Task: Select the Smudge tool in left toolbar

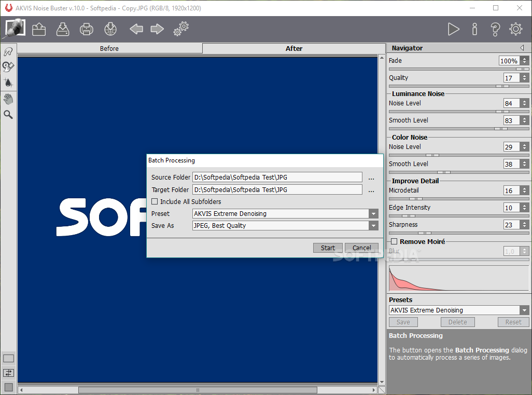Action: click(x=8, y=51)
